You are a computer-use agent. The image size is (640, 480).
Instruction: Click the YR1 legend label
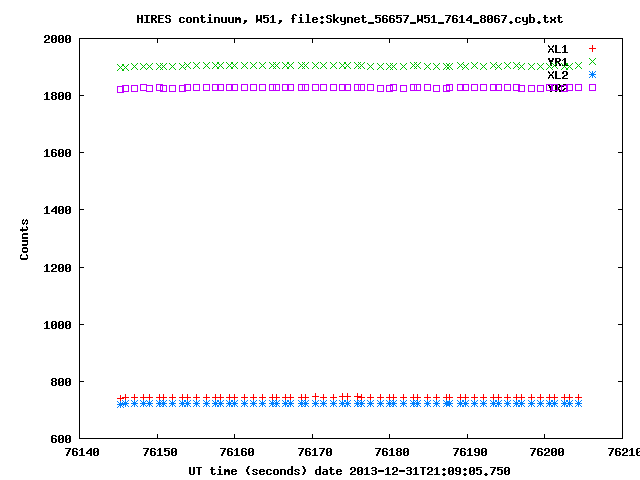[x=558, y=62]
